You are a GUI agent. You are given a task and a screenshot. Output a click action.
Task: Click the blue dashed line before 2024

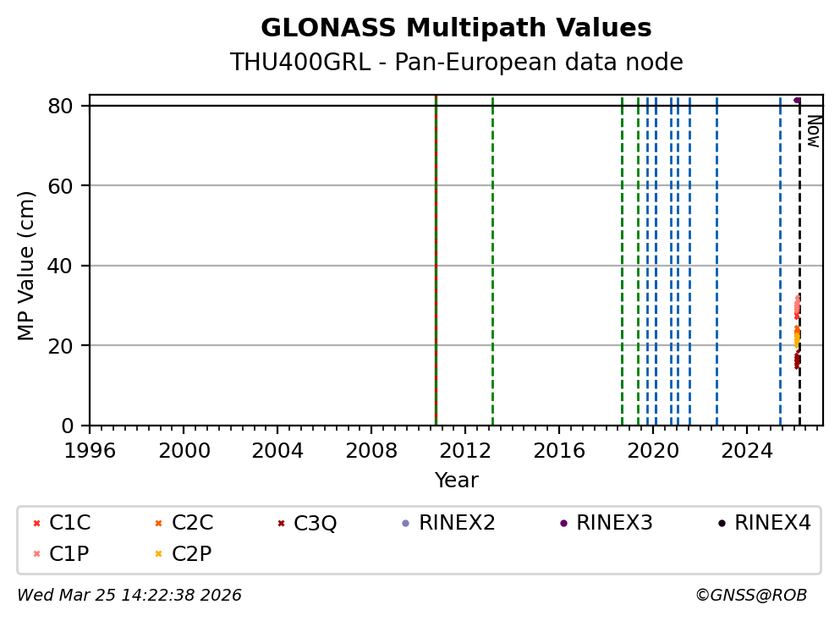(716, 254)
